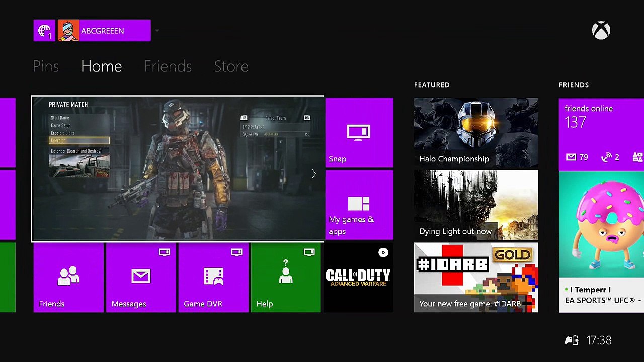Click the 1/12 PLAYERS text in the preview

click(x=254, y=127)
